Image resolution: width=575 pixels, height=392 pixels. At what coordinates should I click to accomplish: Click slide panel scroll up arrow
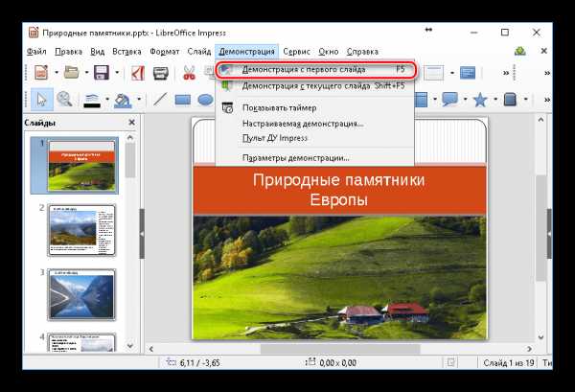tap(130, 137)
